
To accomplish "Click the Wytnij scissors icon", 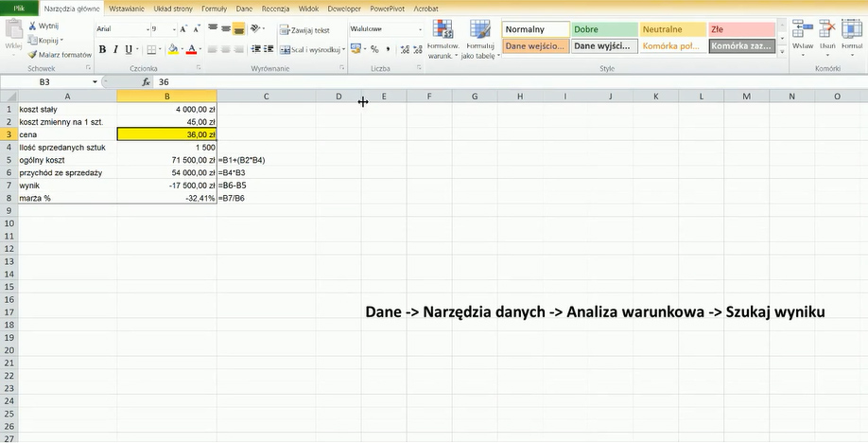I will click(x=33, y=27).
